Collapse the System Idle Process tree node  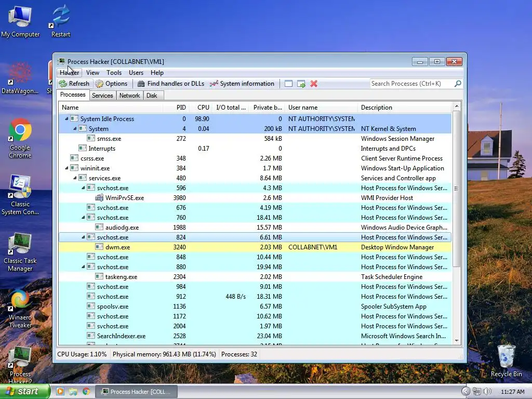coord(66,119)
